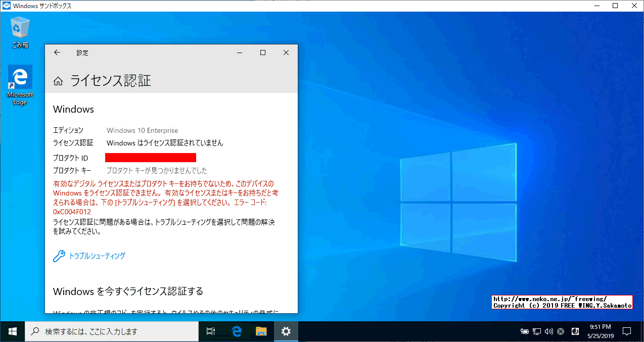Check battery status in the system tray
644x342 pixels.
(x=524, y=331)
